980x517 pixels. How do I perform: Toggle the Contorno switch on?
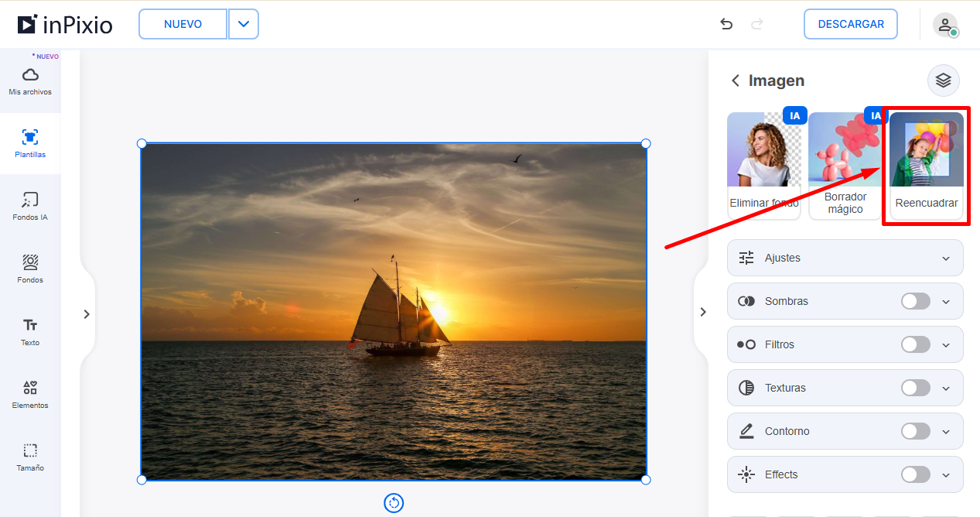coord(916,431)
